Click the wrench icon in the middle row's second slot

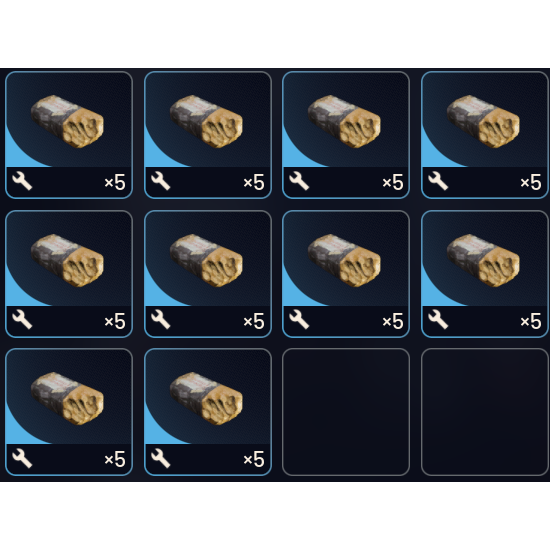click(161, 320)
